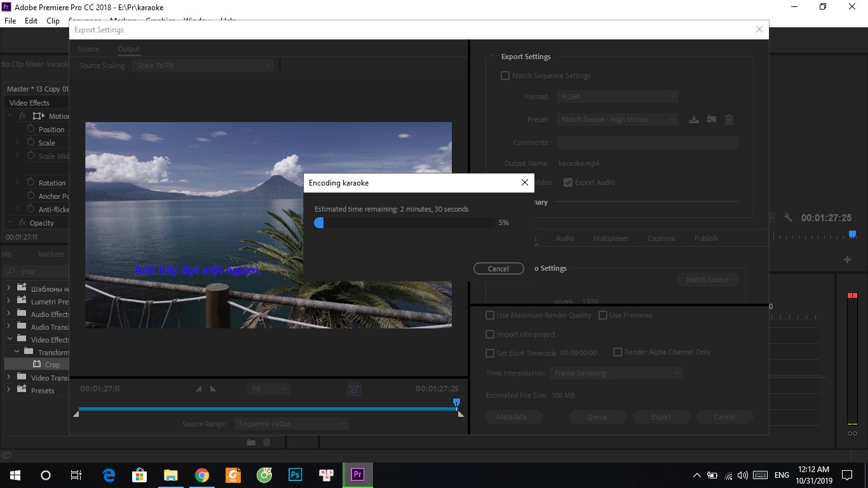This screenshot has width=868, height=488.
Task: Toggle the Rotation stopwatch icon
Action: (x=31, y=182)
